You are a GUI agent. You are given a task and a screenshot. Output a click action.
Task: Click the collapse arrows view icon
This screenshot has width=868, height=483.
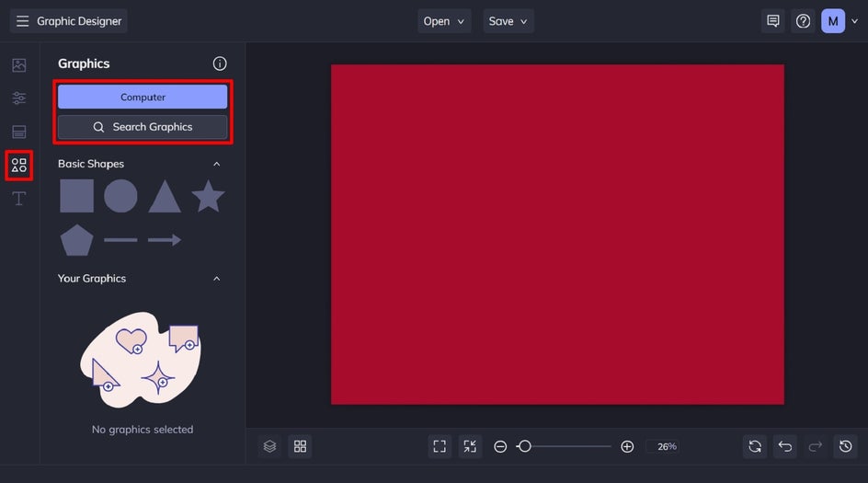tap(470, 446)
